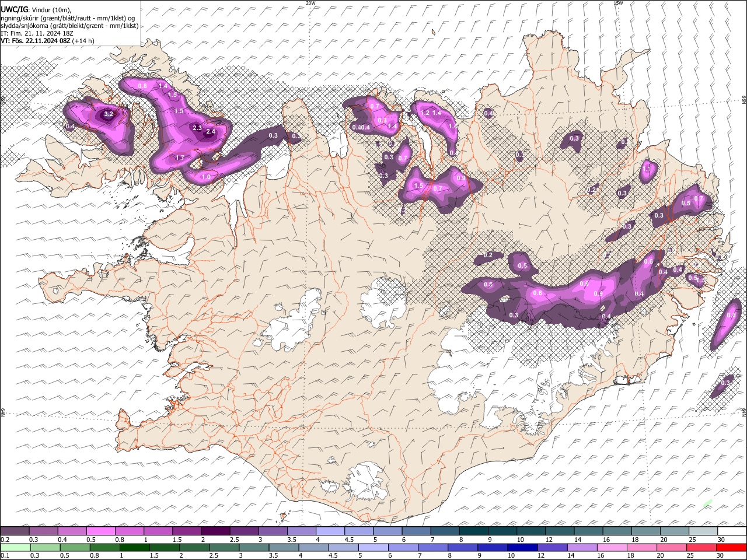Select the upper legend swatch starting at 0.8

point(130,531)
